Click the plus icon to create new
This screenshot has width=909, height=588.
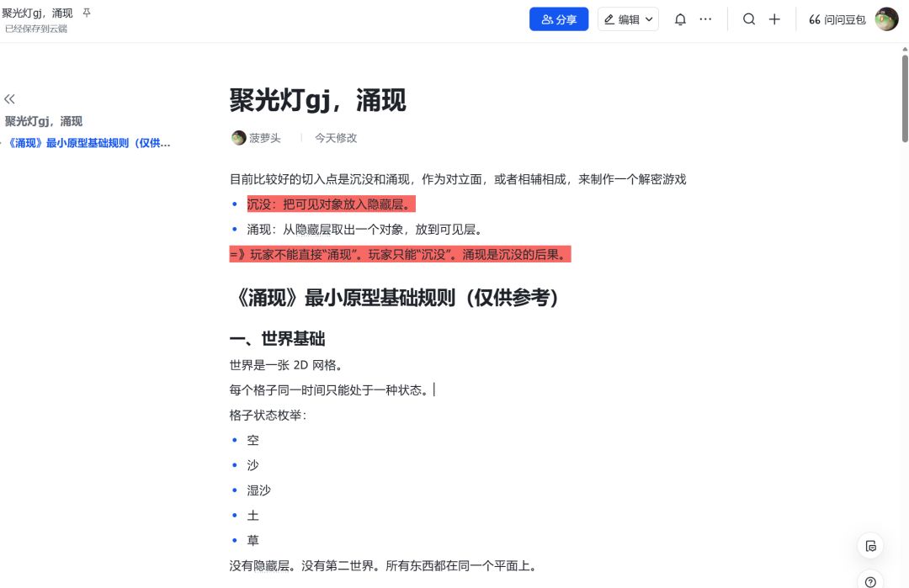tap(774, 19)
